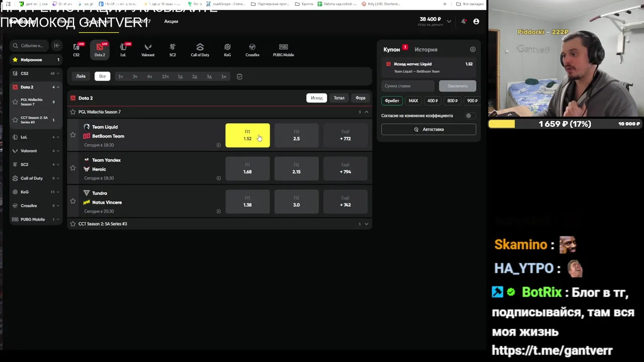This screenshot has height=362, width=644.
Task: Choose the 800 ₽ quick stake
Action: tap(452, 101)
